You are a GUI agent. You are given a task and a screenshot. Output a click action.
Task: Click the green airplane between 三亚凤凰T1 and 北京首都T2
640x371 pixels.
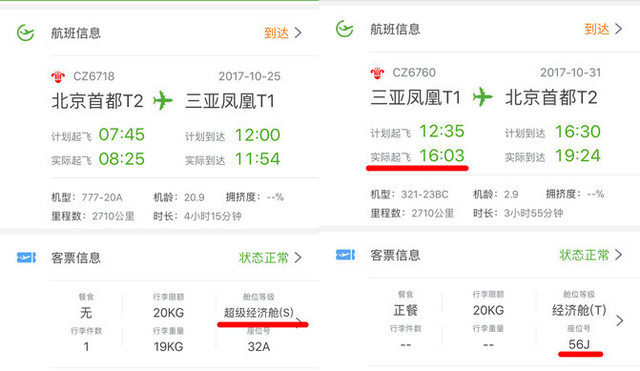[483, 97]
